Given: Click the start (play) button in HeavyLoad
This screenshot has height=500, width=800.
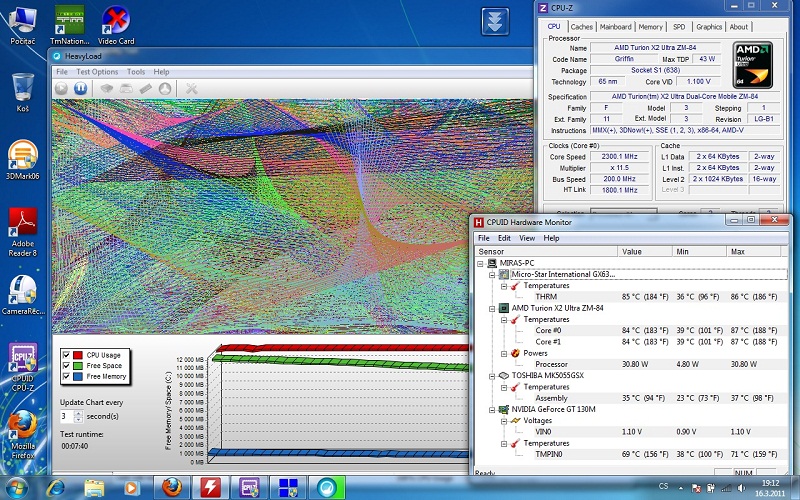Looking at the screenshot, I should click(x=61, y=89).
